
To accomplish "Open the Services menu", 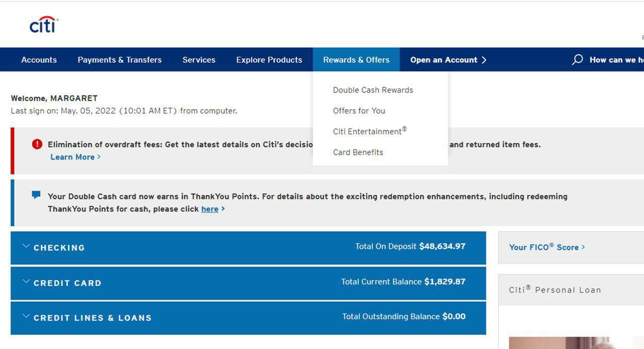I will (199, 60).
